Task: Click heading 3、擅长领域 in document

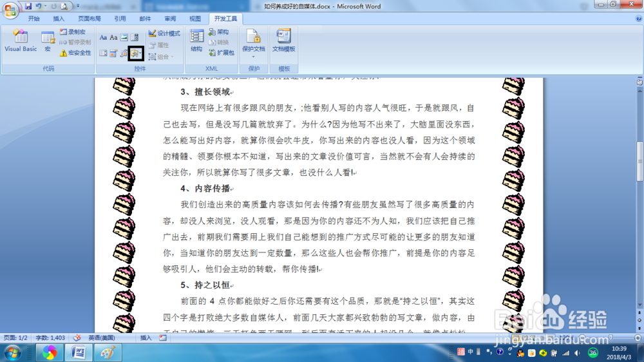Action: pyautogui.click(x=205, y=91)
